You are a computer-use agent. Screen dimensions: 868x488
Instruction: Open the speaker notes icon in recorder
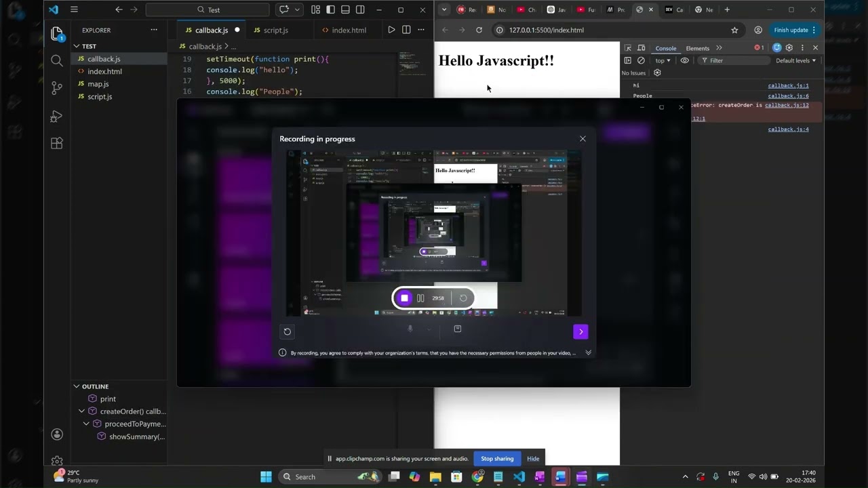pos(458,329)
